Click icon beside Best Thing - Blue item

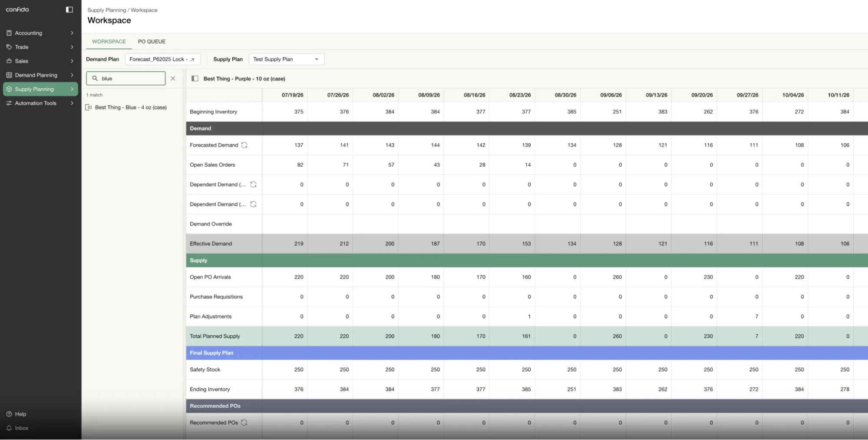(89, 107)
